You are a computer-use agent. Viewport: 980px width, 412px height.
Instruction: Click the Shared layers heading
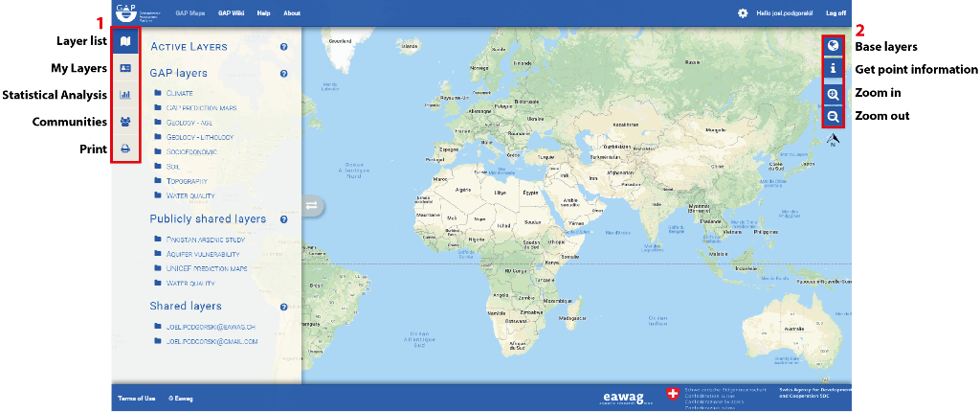(186, 307)
